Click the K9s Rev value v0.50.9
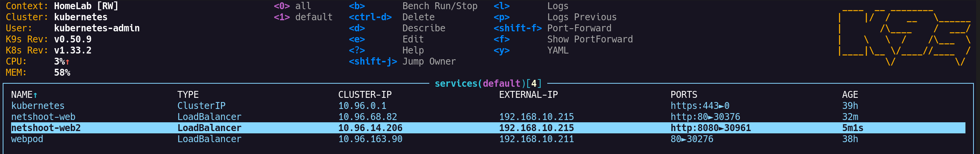This screenshot has width=980, height=154. (73, 39)
